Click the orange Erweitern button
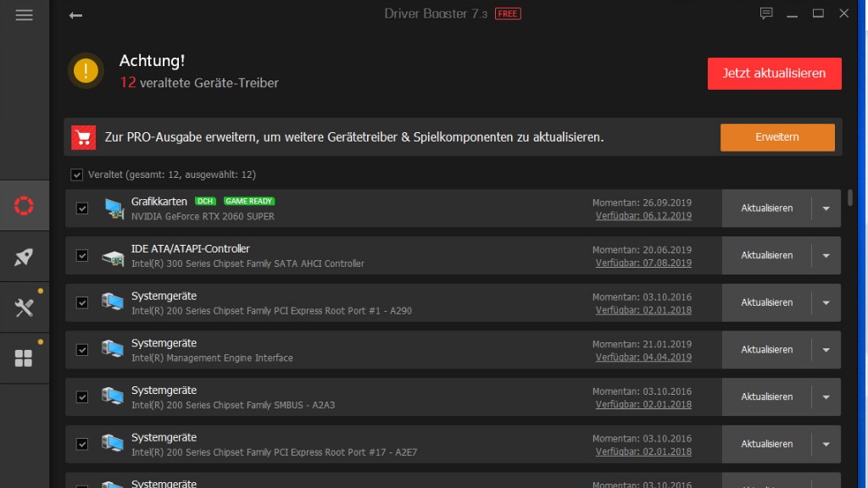 [x=777, y=136]
